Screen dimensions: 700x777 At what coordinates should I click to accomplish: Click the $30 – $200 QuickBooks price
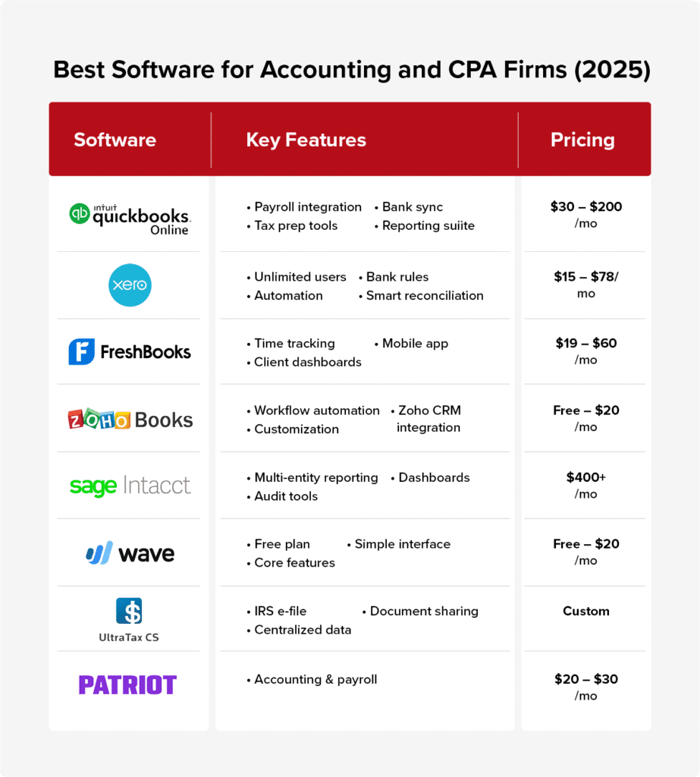586,206
